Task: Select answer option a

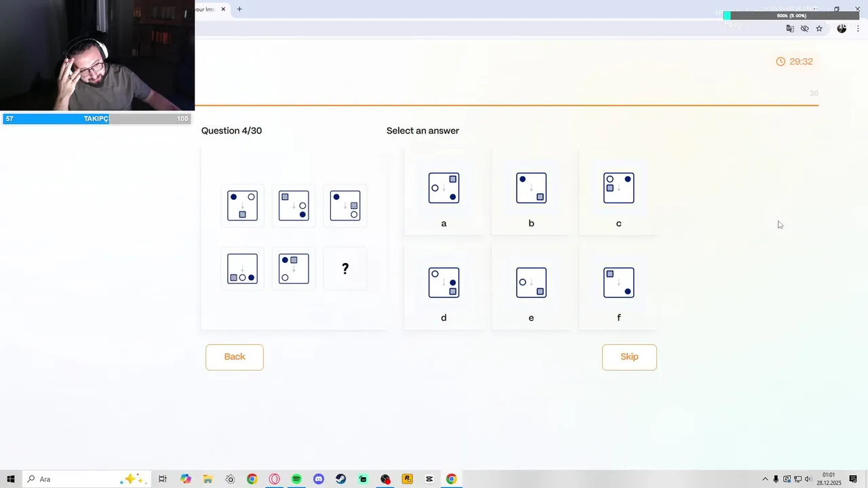Action: 443,192
